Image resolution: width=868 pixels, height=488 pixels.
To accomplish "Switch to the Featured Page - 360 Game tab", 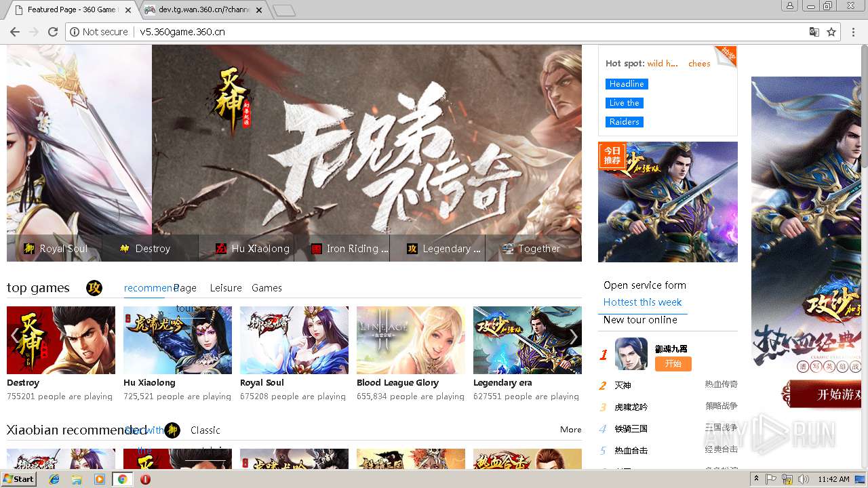I will (x=71, y=9).
